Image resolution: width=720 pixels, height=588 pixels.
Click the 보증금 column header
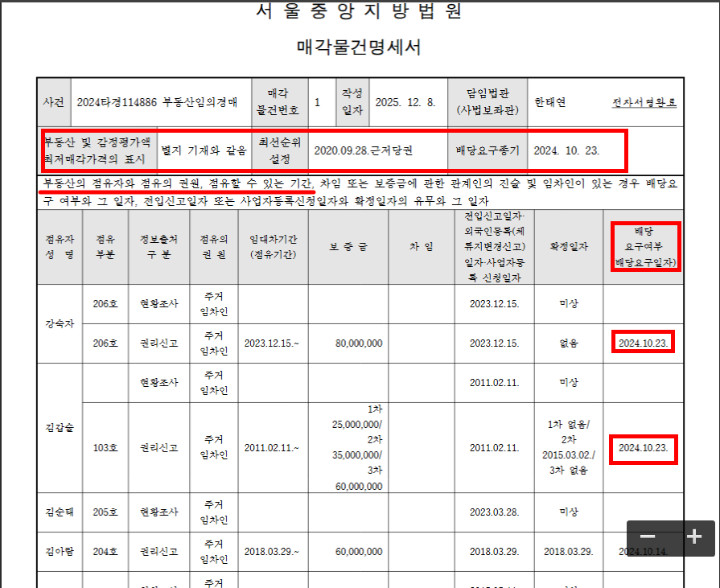pos(348,247)
